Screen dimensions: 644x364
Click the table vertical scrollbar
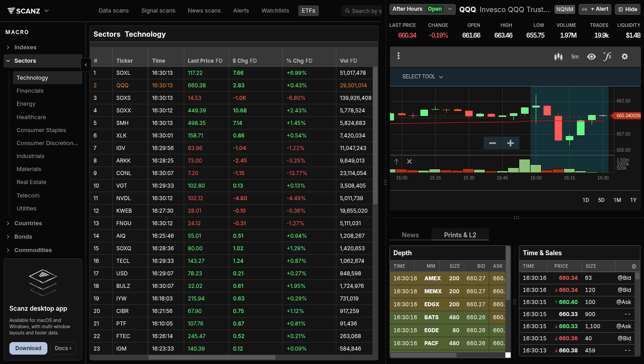click(x=375, y=135)
